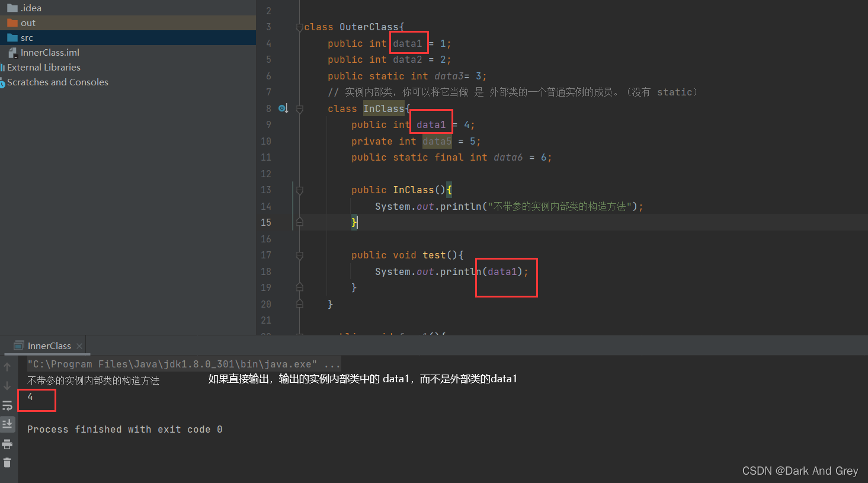The image size is (868, 483).
Task: Click the InnerClass.iml file icon
Action: [12, 52]
